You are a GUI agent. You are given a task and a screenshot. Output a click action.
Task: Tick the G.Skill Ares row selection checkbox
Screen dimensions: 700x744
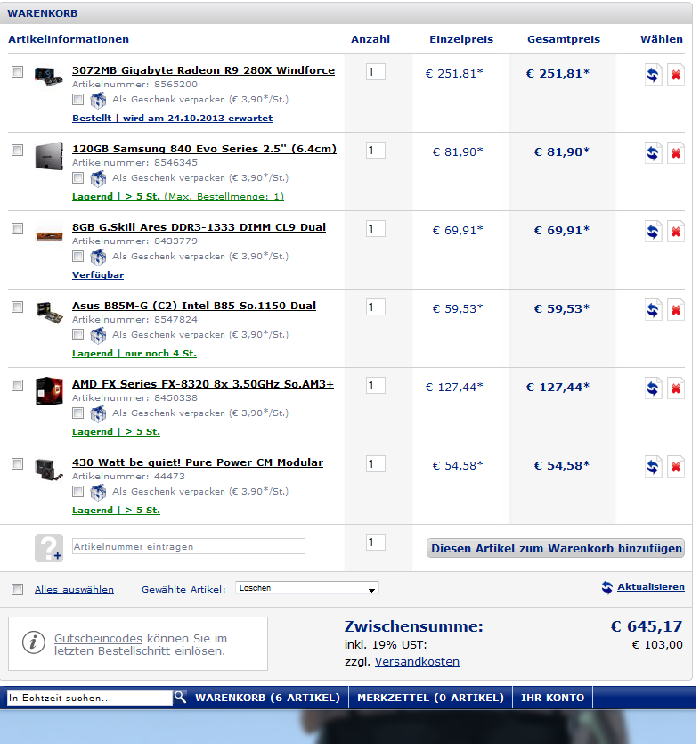tap(17, 228)
